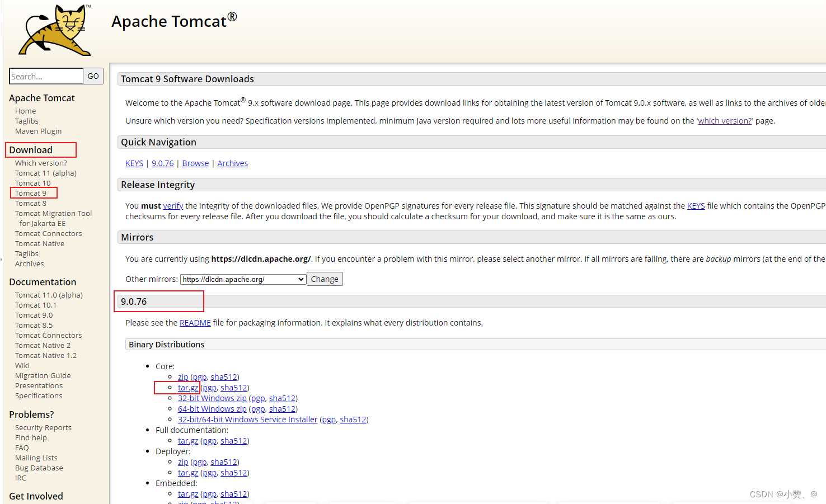
Task: Open the KEYS link in Quick Navigation
Action: coord(134,163)
